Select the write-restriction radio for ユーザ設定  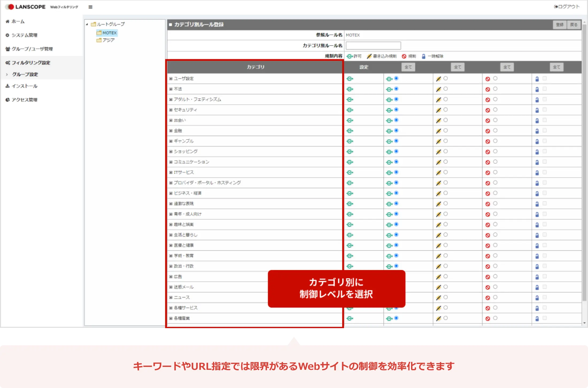[446, 78]
